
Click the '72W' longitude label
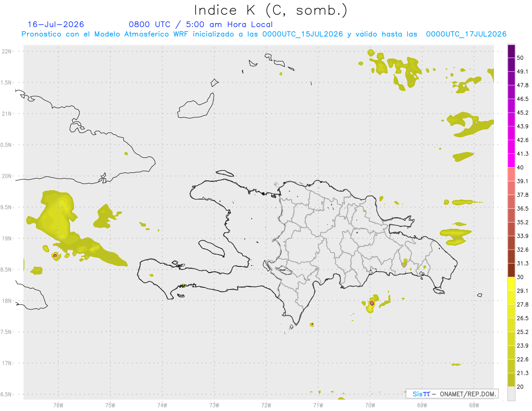[x=266, y=405]
